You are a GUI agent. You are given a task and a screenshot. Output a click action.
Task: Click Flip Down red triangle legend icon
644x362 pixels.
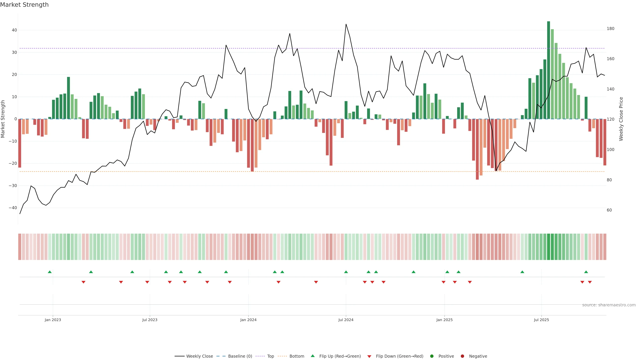pyautogui.click(x=369, y=356)
